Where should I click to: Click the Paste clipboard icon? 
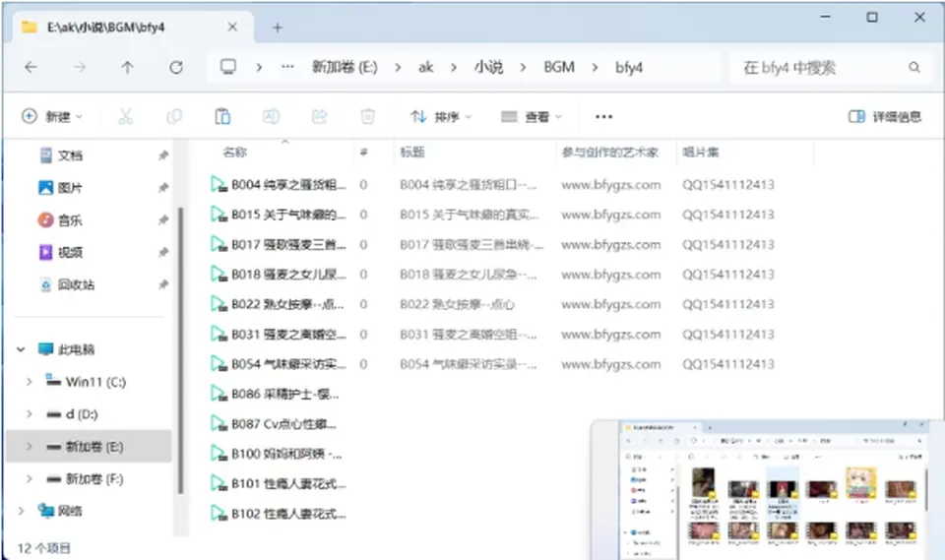click(x=222, y=116)
